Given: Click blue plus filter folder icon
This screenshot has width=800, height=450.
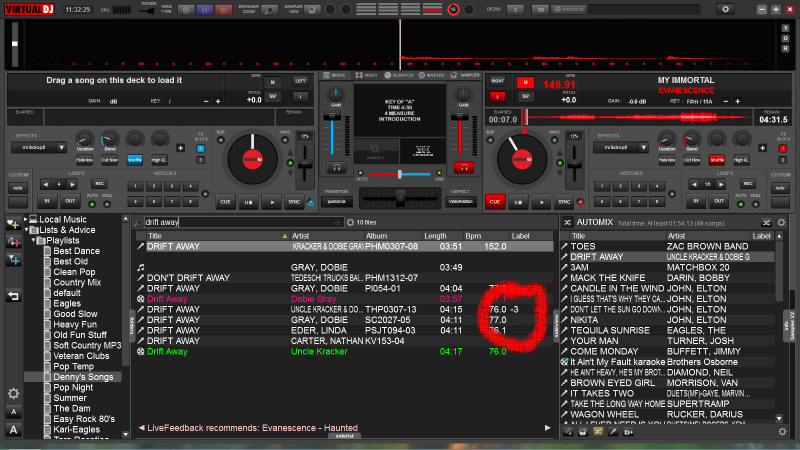Looking at the screenshot, I should pyautogui.click(x=13, y=260).
